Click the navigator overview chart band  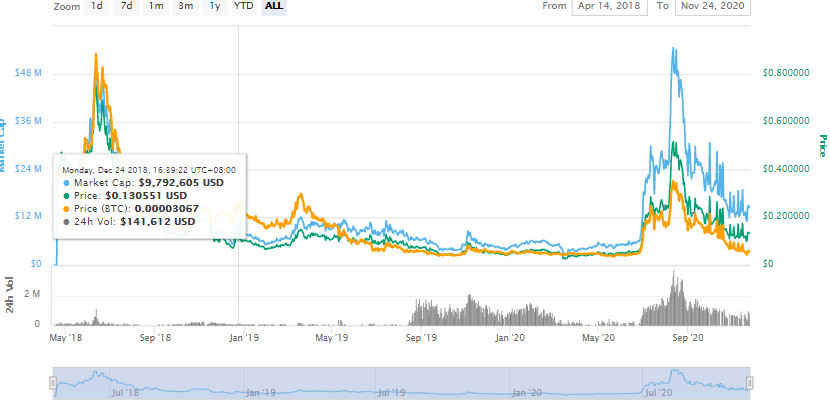coord(401,383)
